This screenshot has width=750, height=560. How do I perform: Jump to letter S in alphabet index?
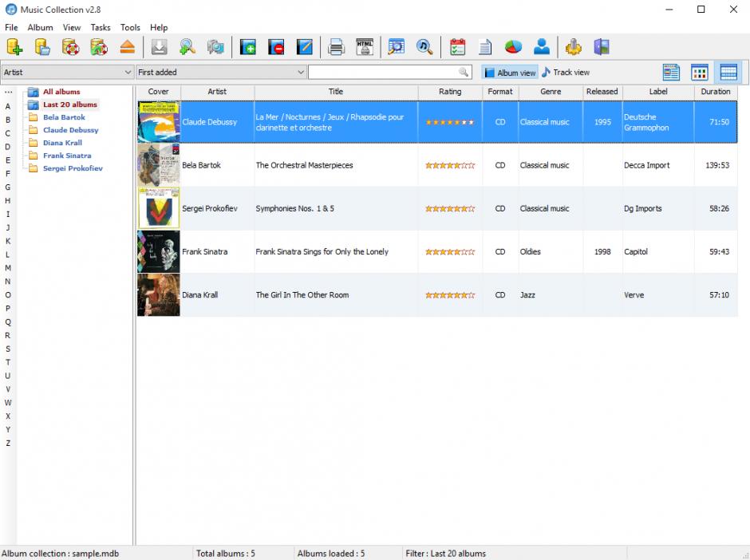point(8,349)
